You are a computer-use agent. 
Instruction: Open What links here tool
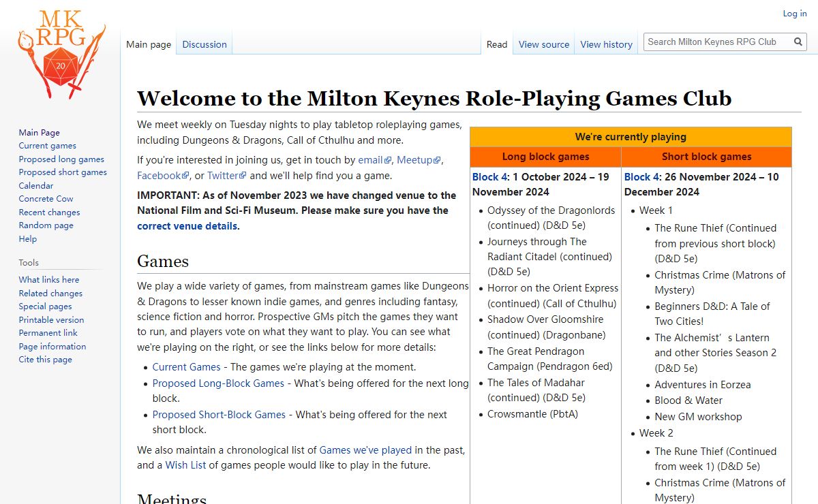coord(49,280)
